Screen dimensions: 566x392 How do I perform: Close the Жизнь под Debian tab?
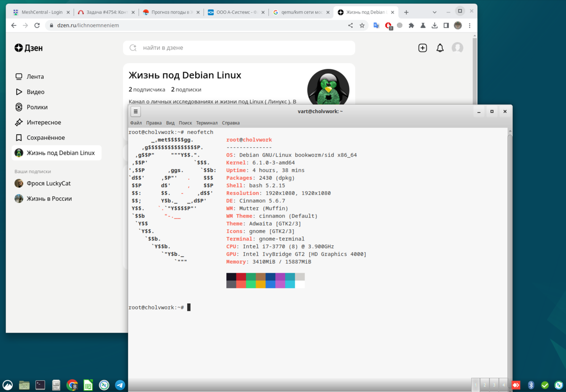point(392,12)
